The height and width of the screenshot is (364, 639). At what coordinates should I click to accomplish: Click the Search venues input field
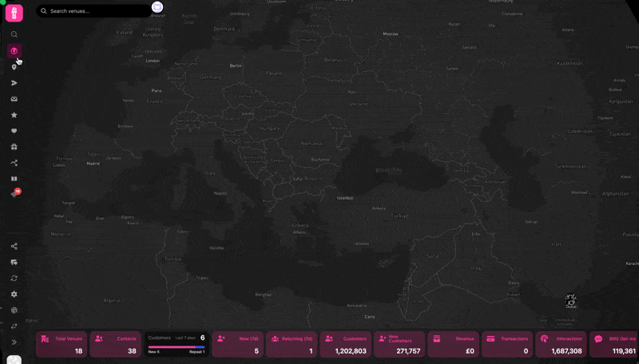[x=96, y=11]
